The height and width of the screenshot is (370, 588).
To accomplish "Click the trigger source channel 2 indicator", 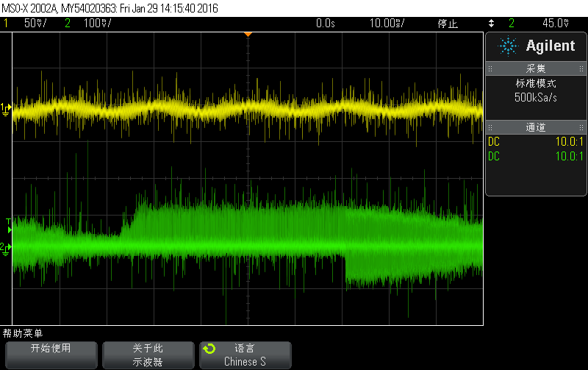I will (x=512, y=24).
